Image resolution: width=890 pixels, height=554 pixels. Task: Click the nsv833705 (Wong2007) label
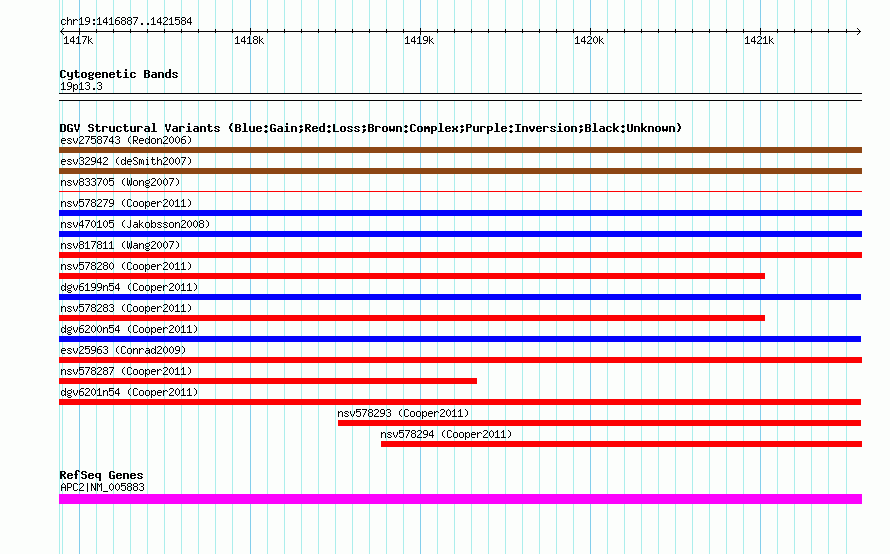120,182
